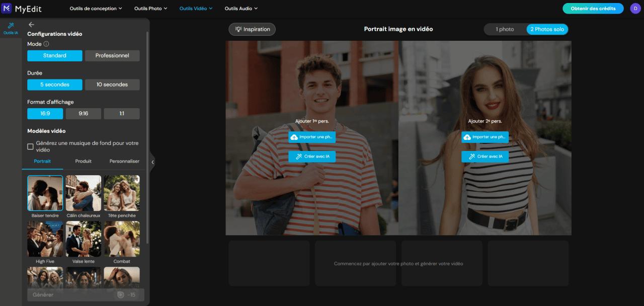Select the Combat template thumbnail
The width and height of the screenshot is (644, 306).
click(122, 239)
